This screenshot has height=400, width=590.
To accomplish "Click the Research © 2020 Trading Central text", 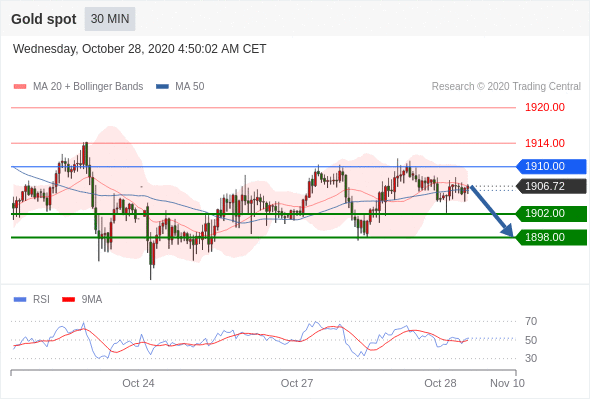I will point(506,87).
